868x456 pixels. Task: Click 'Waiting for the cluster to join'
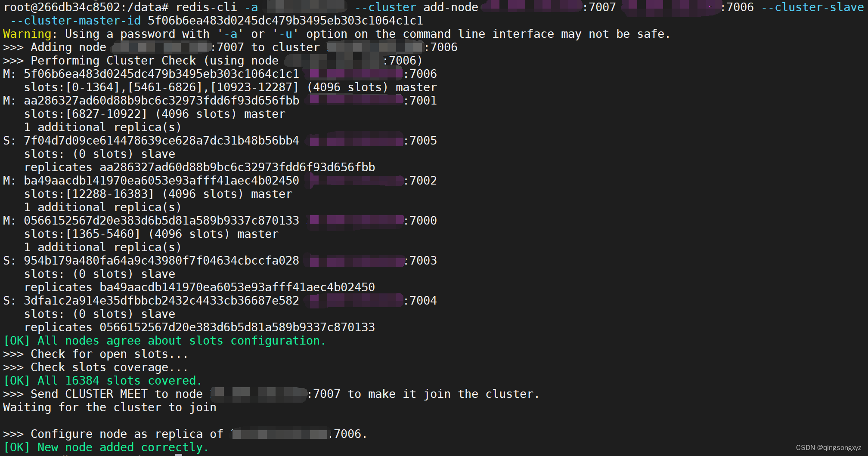110,407
